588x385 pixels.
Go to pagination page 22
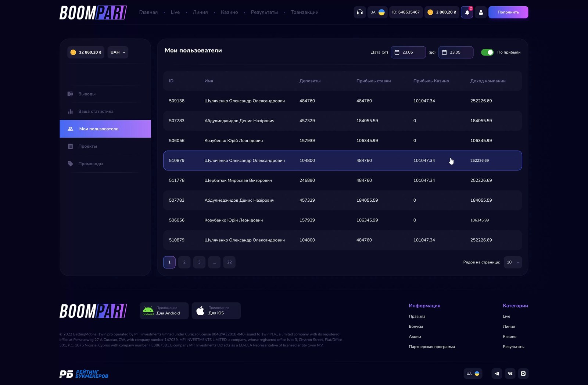point(229,262)
